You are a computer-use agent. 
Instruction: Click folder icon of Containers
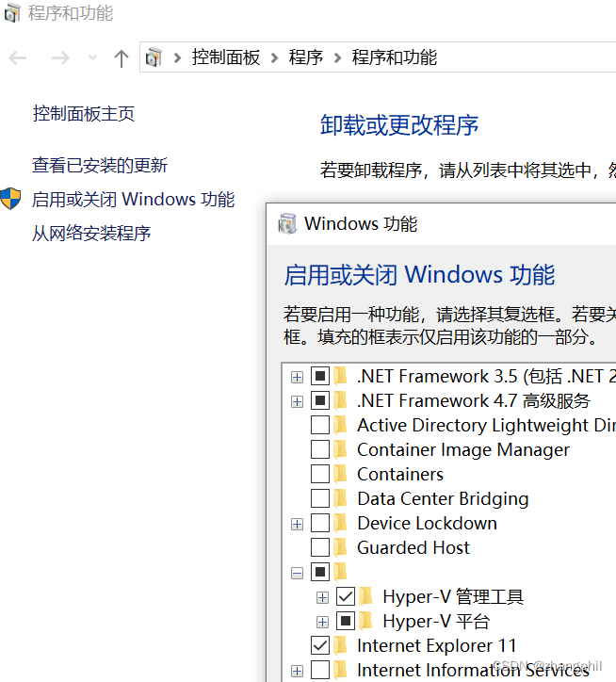click(x=341, y=474)
